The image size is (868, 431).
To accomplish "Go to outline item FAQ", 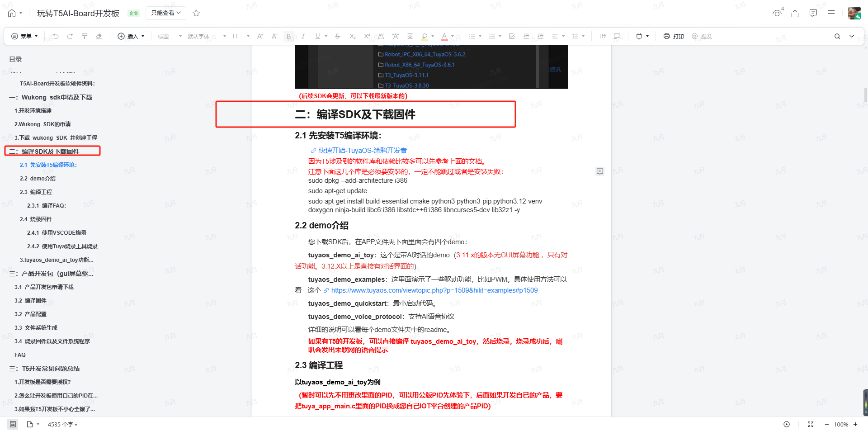I will click(x=20, y=355).
